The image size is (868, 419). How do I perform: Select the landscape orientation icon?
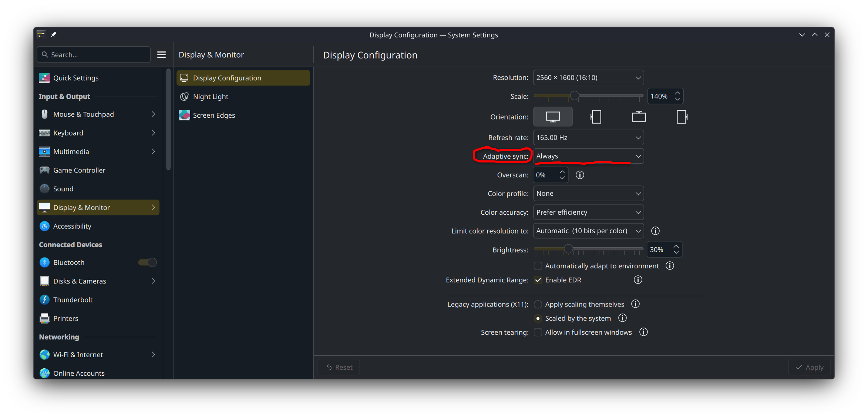(553, 117)
